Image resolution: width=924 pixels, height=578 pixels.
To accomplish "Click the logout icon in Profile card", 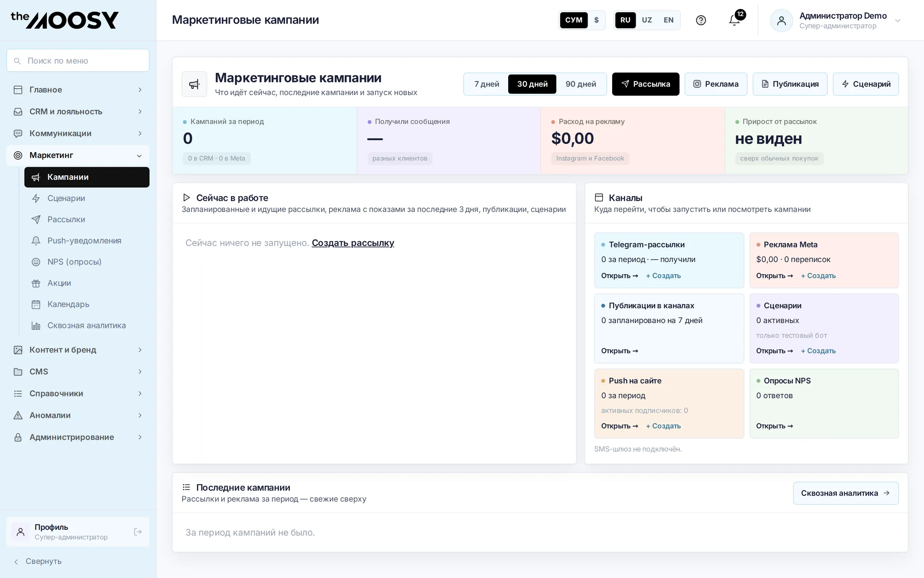I will coord(138,532).
